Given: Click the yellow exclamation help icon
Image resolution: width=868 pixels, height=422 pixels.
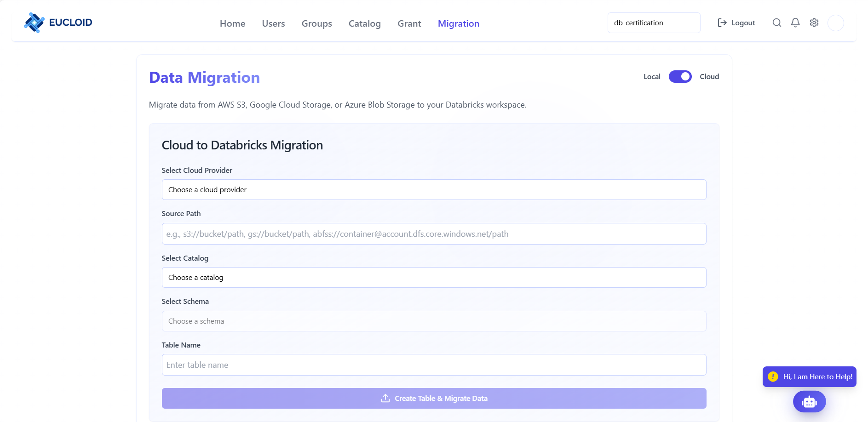Looking at the screenshot, I should 773,376.
